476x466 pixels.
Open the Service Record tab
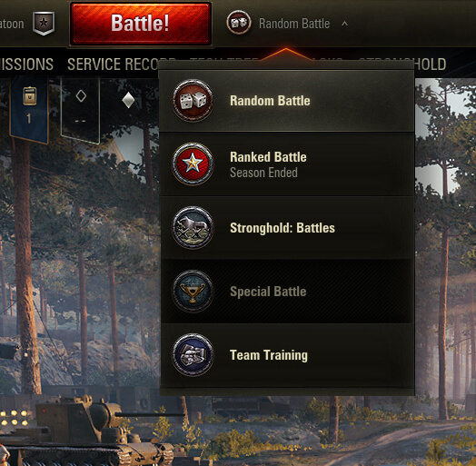point(113,64)
